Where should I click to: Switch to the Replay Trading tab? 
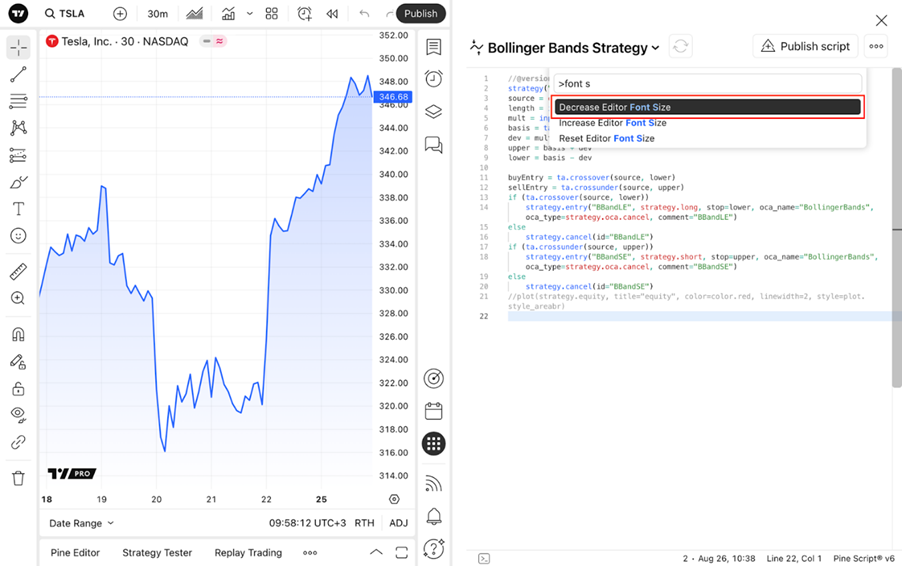click(249, 552)
